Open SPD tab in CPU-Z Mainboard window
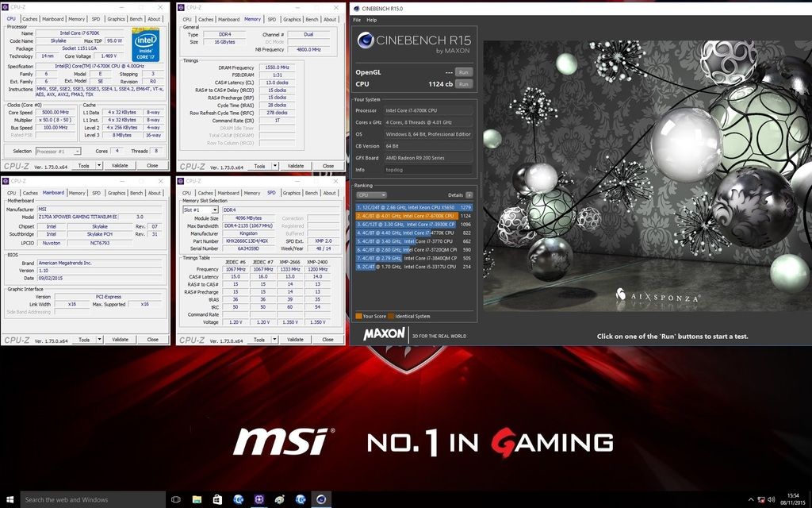This screenshot has height=508, width=812. (96, 193)
